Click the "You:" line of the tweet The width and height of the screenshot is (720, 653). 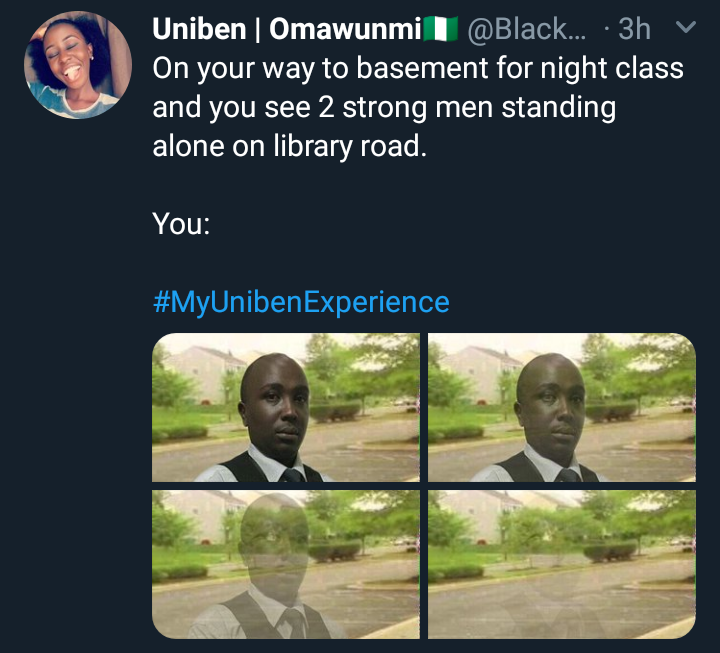pos(181,224)
